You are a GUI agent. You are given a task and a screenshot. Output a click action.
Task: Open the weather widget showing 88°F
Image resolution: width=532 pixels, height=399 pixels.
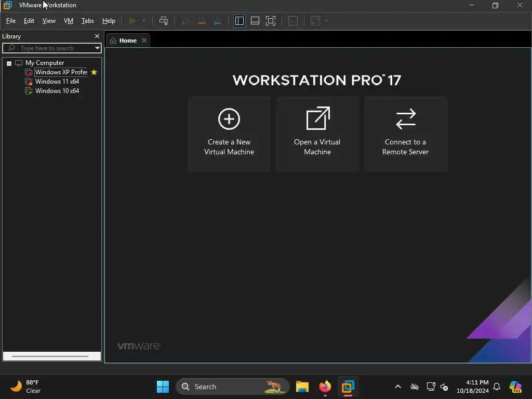coord(25,387)
